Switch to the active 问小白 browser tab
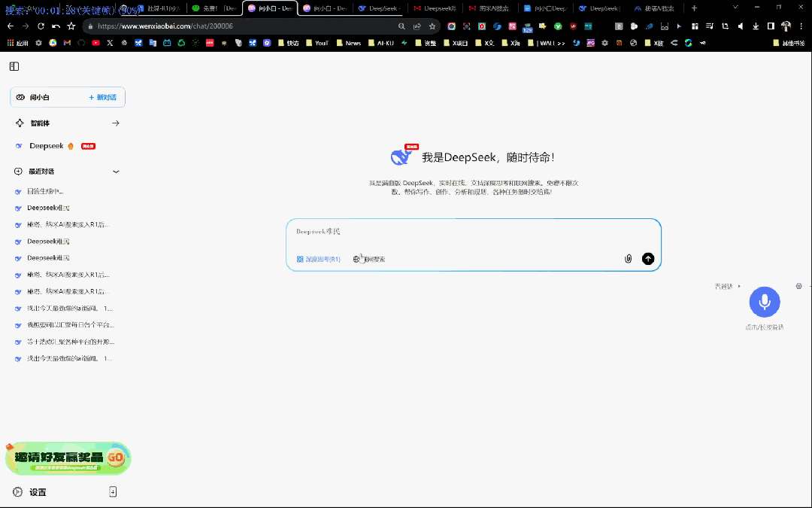 (x=271, y=8)
